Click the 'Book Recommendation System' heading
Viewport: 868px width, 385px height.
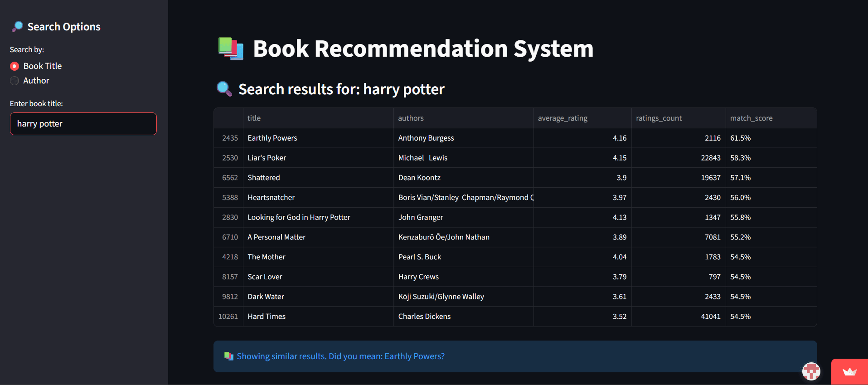click(x=423, y=49)
